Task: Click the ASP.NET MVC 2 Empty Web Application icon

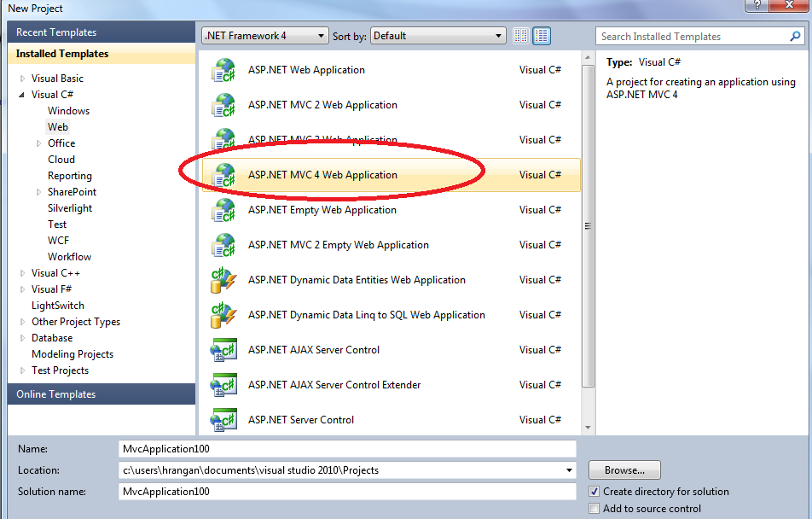Action: pos(223,245)
